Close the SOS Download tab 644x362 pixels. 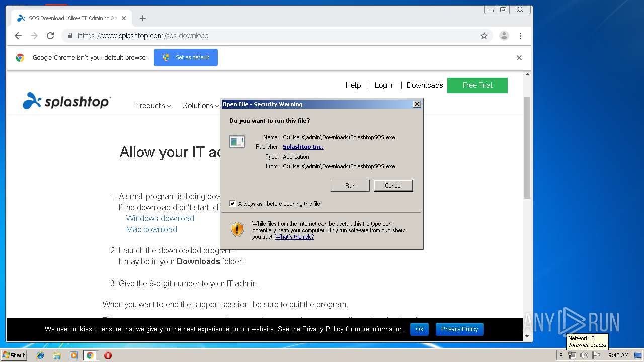click(124, 18)
